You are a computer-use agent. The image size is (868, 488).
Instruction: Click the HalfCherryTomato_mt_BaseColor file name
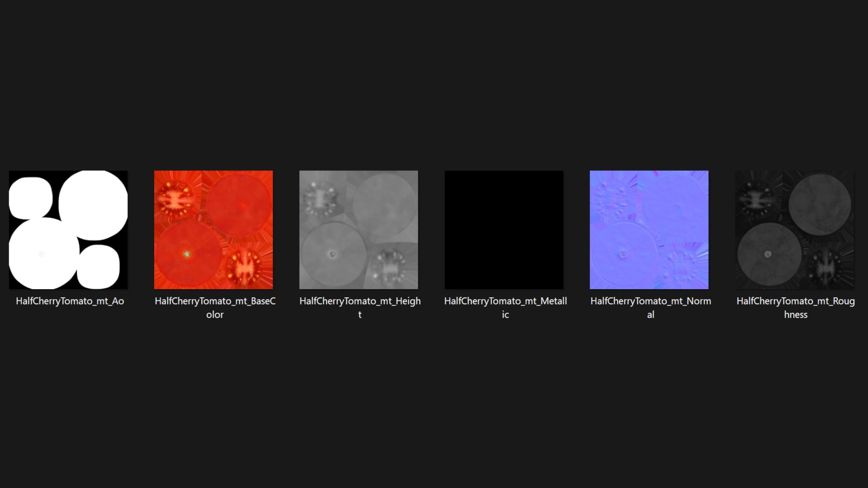[215, 308]
